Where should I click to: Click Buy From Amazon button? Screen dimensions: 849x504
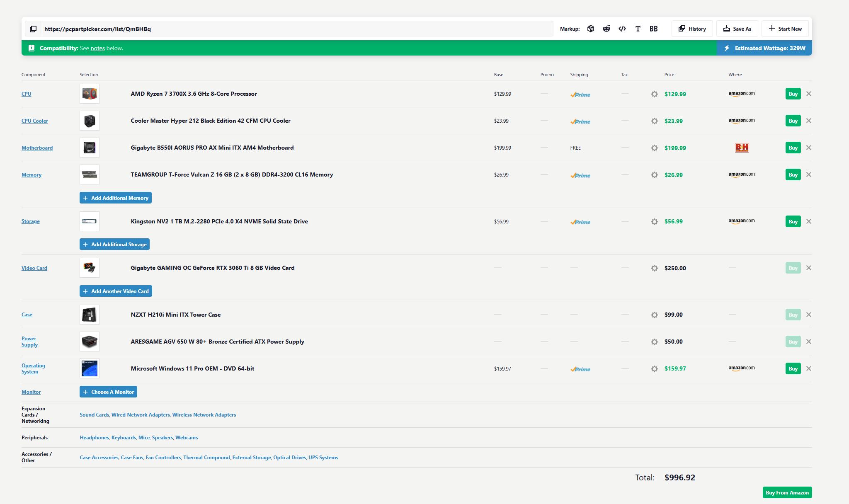click(787, 492)
